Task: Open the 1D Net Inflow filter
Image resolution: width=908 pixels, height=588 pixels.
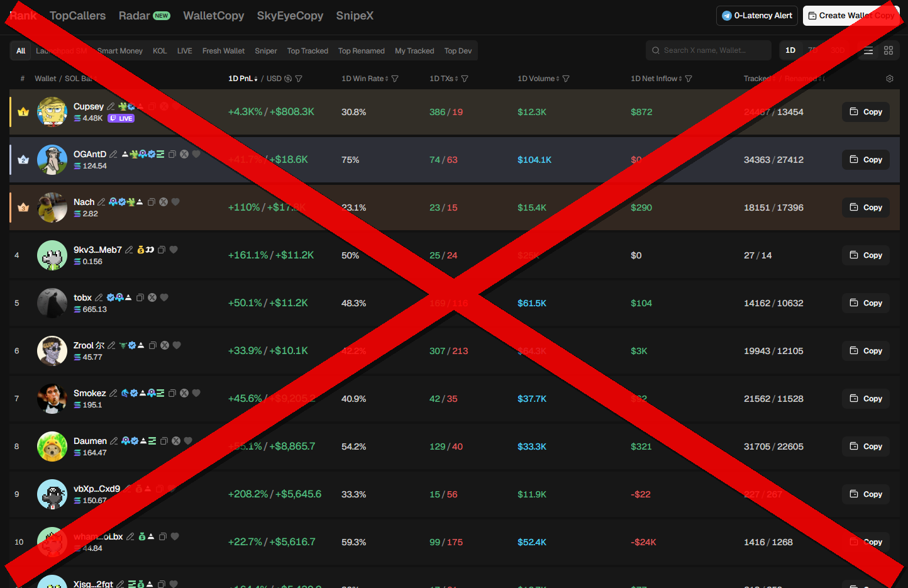Action: 689,79
